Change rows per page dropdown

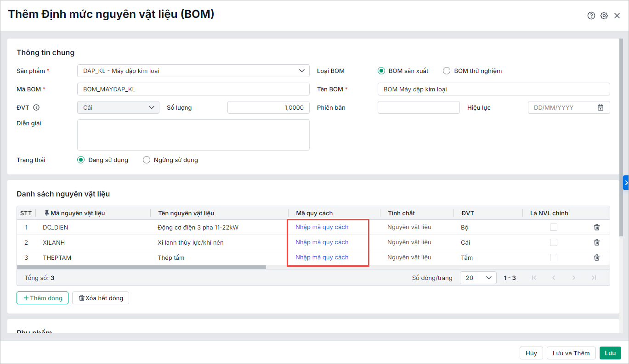click(478, 278)
